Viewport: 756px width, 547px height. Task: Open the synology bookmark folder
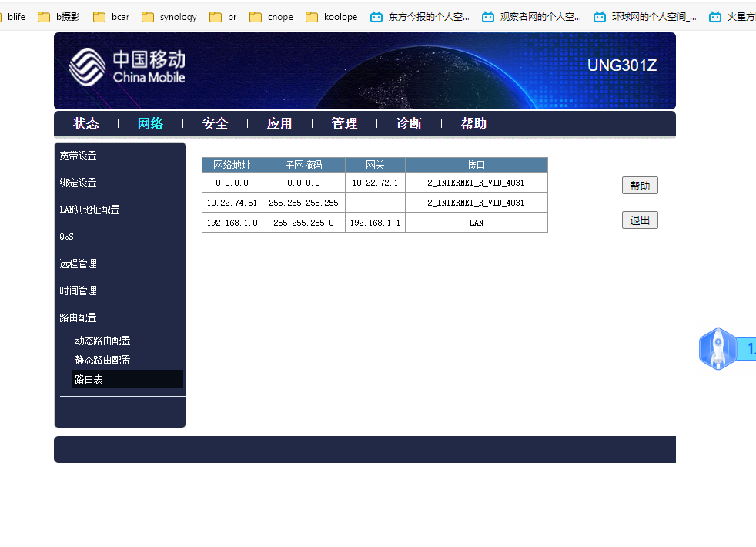(x=169, y=17)
